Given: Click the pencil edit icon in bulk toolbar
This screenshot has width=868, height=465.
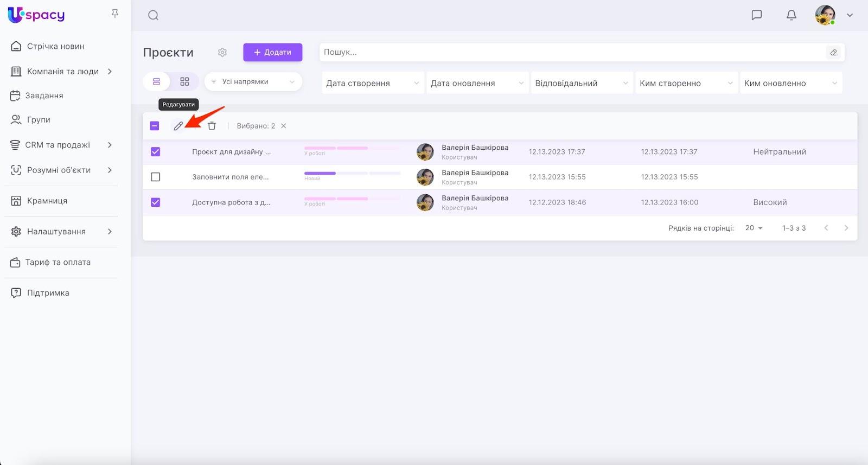Looking at the screenshot, I should pos(178,126).
